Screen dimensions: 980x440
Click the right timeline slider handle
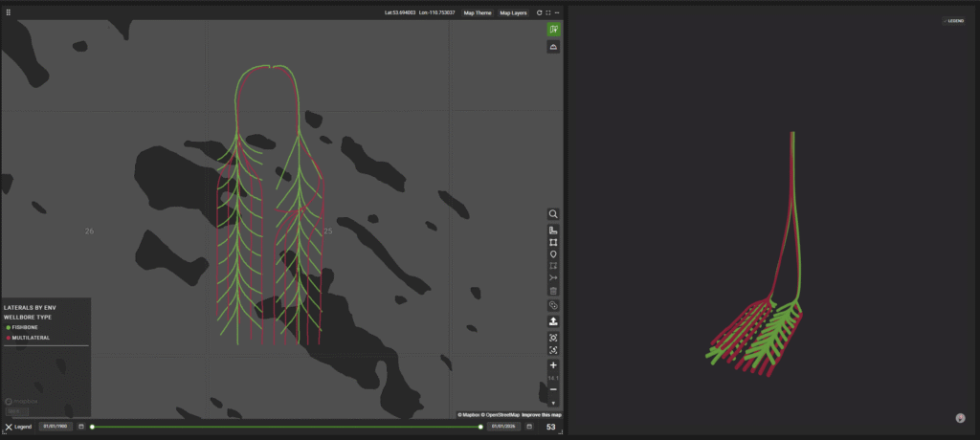[480, 427]
